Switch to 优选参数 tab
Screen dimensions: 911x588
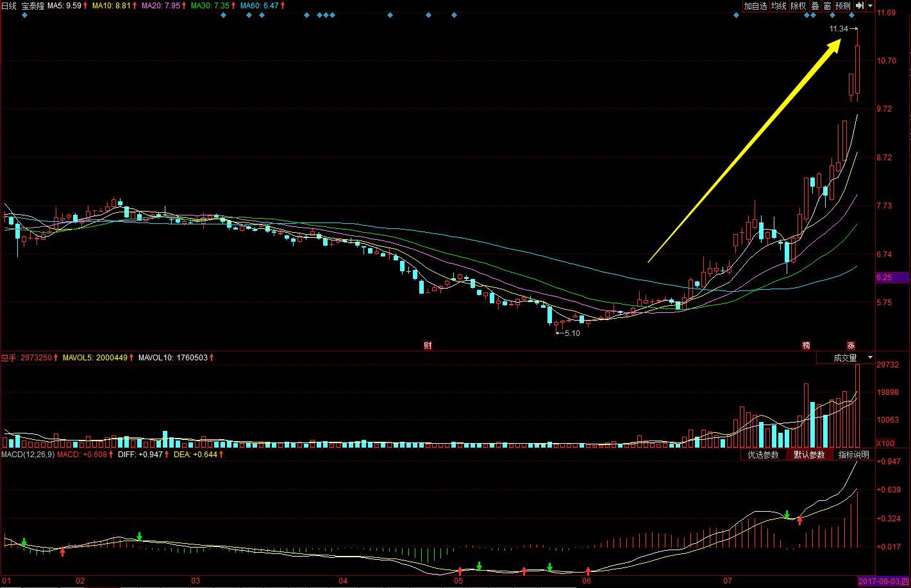763,455
